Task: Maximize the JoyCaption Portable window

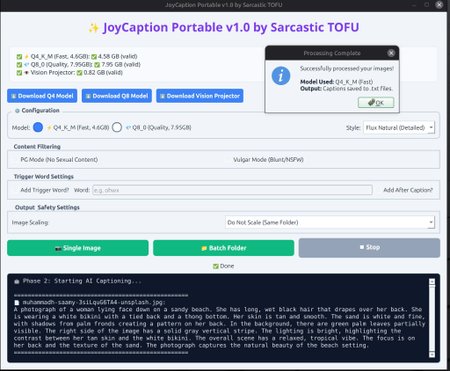Action: pyautogui.click(x=427, y=5)
